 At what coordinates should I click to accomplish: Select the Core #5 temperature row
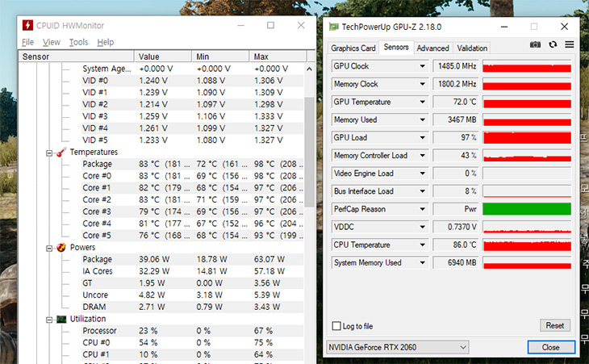[192, 236]
